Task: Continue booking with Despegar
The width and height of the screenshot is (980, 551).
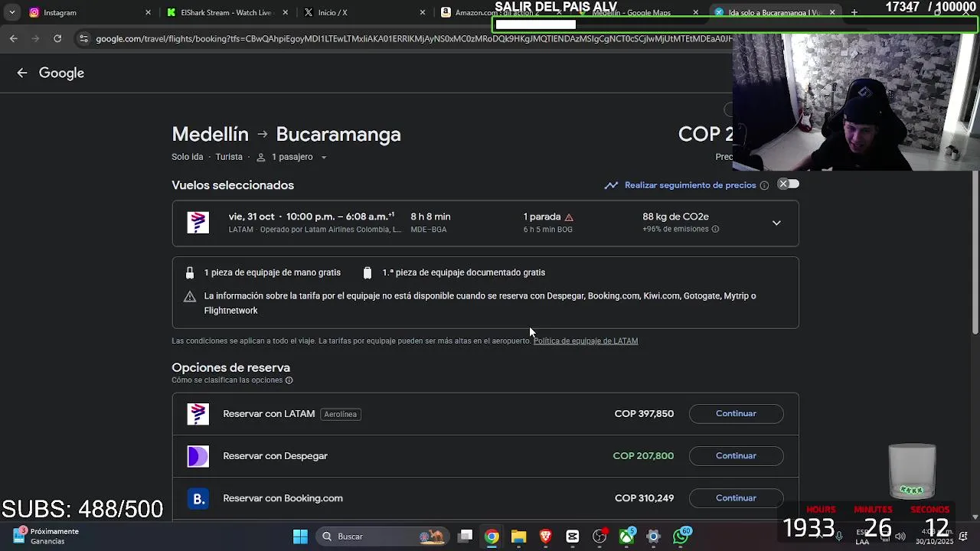Action: (x=736, y=455)
